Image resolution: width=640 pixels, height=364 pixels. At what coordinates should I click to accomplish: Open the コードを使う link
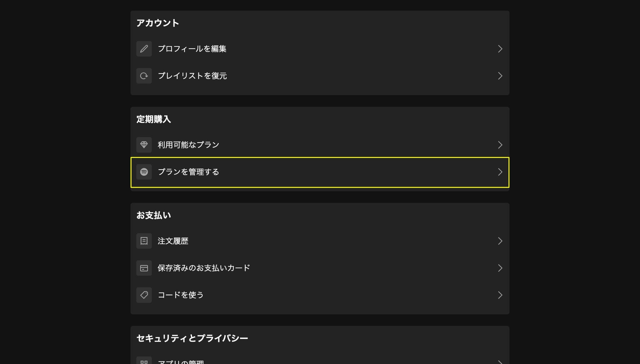(320, 295)
